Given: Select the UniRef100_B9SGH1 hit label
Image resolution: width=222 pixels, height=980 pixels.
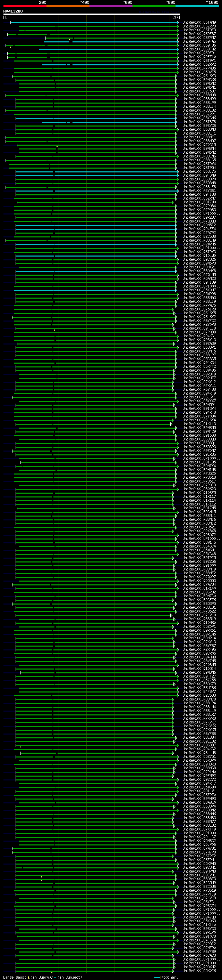Looking at the screenshot, I should click(x=199, y=867).
